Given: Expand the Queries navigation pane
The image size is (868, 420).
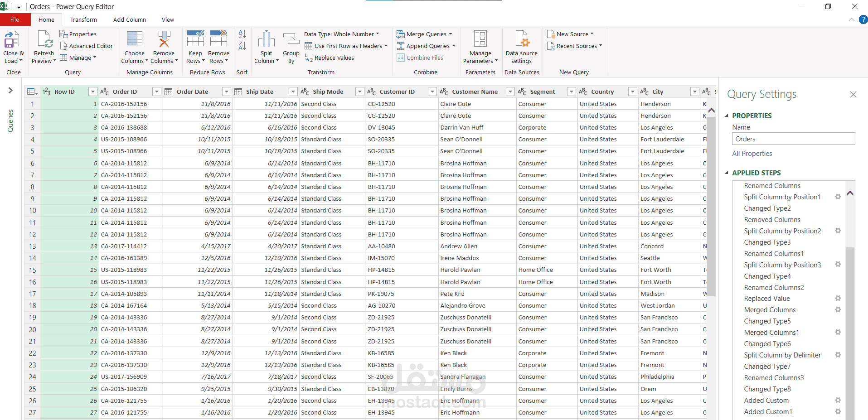Looking at the screenshot, I should pyautogui.click(x=10, y=91).
